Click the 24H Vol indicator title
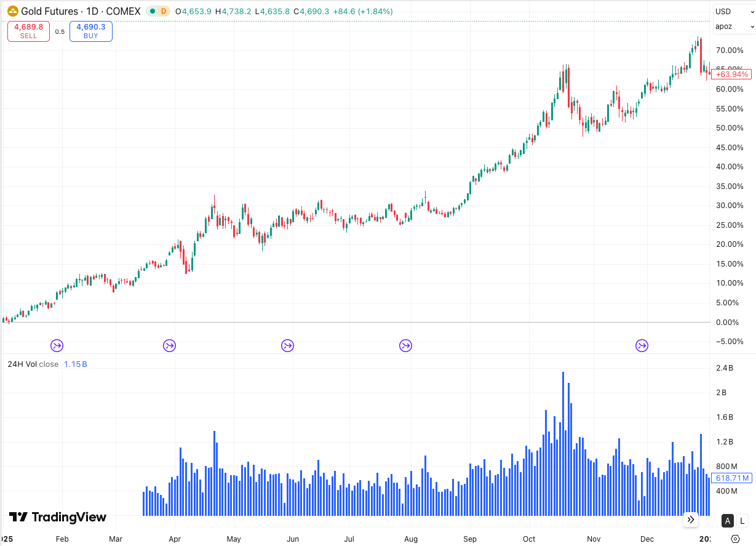This screenshot has height=546, width=756. click(x=22, y=364)
